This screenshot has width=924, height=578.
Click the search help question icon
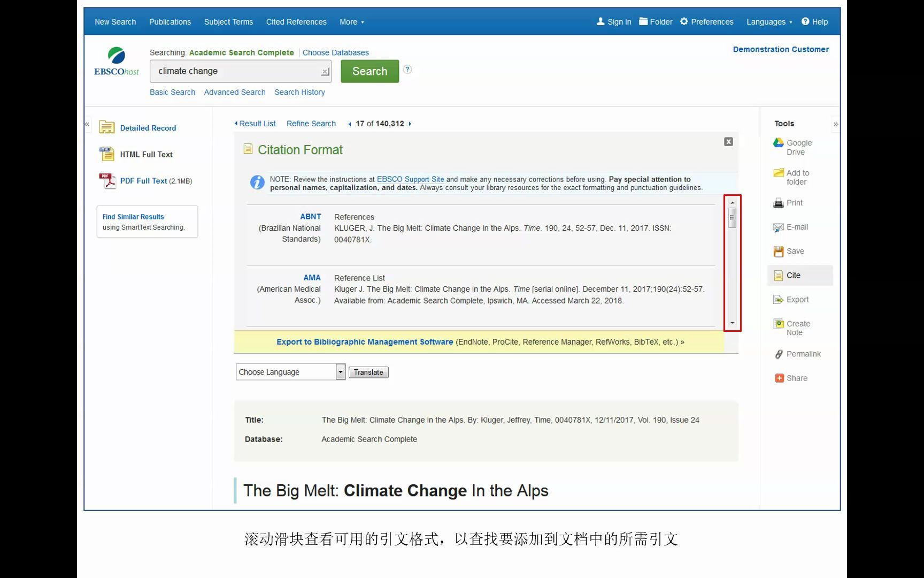coord(407,70)
